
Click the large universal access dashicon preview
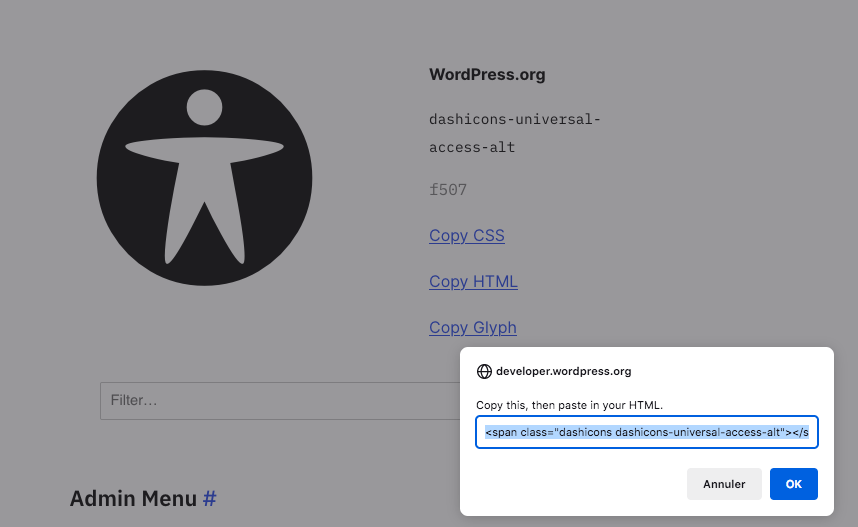click(204, 178)
